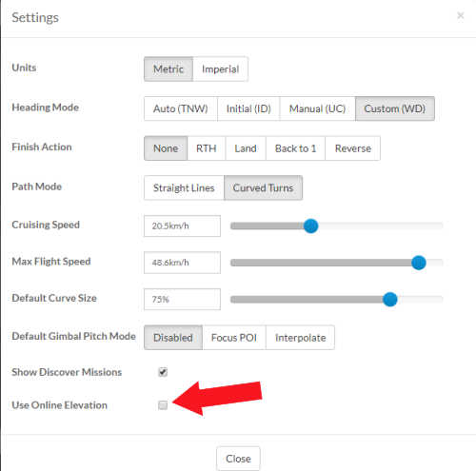Click the Max Flight Speed slider handle

click(419, 263)
